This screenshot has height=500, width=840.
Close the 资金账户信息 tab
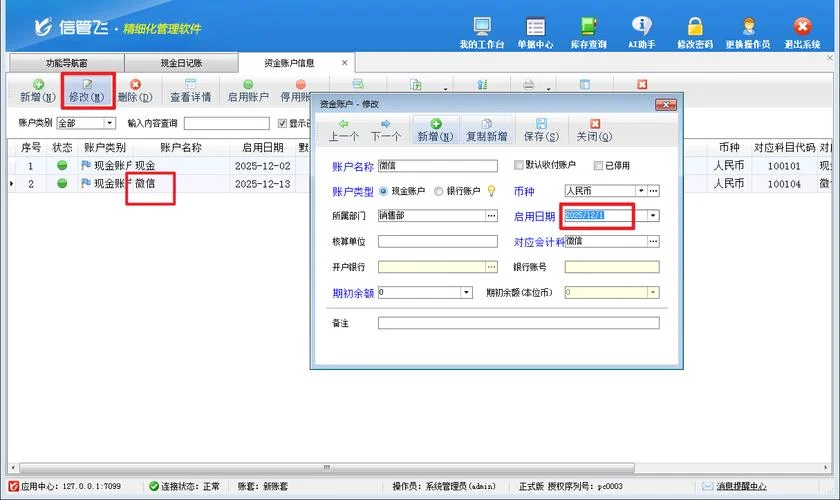(344, 63)
